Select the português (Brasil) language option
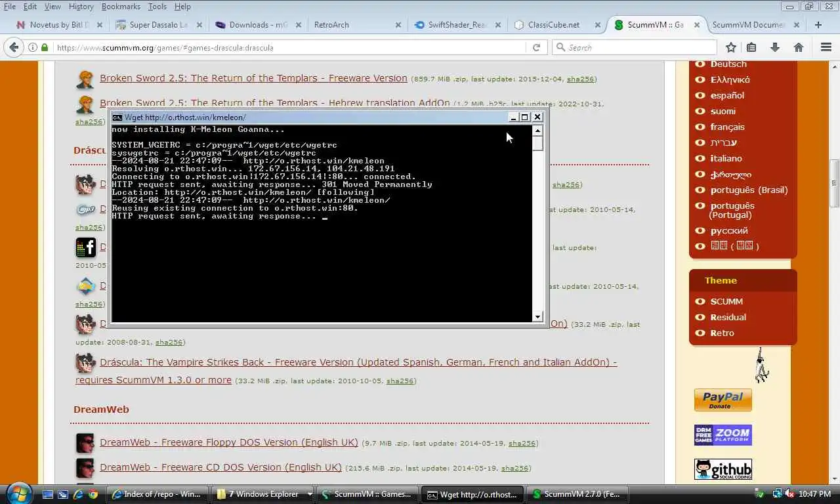This screenshot has width=840, height=504. 749,190
